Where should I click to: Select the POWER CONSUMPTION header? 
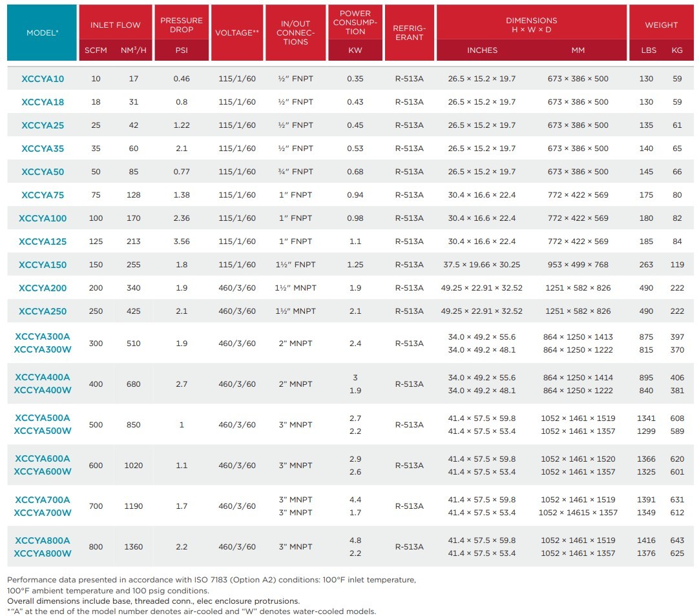[355, 22]
